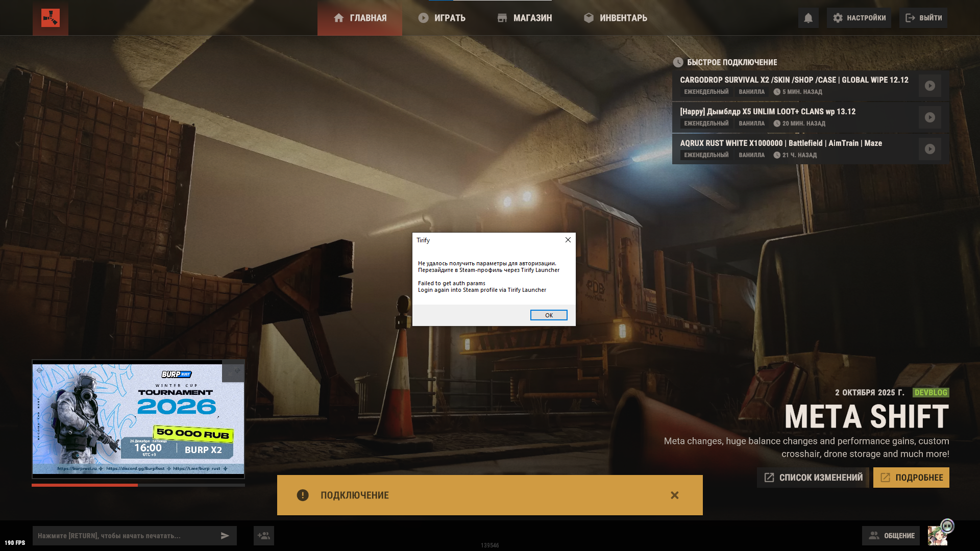The image size is (980, 551).
Task: Dismiss the ПОДКЛЮЧЕНИЕ connection banner
Action: [x=674, y=495]
